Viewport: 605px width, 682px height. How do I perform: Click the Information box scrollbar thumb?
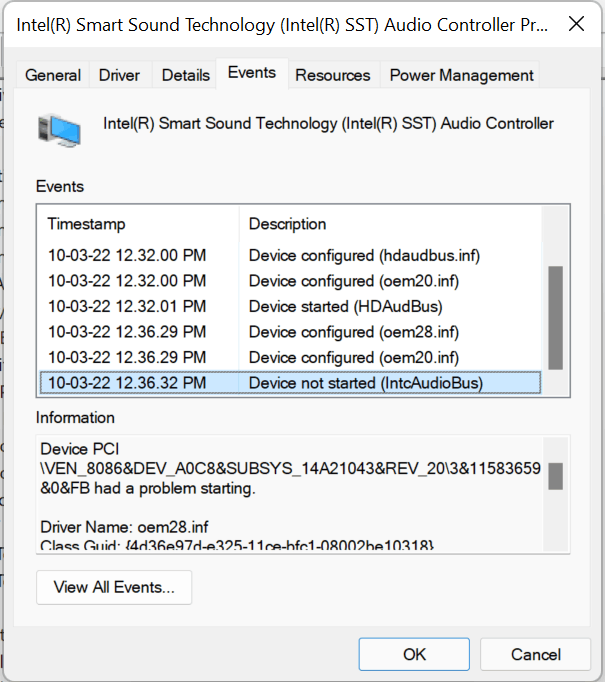tap(555, 476)
